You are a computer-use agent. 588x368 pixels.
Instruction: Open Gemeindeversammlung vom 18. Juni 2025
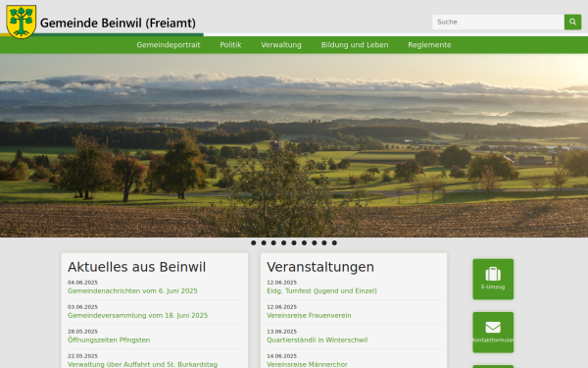point(137,315)
